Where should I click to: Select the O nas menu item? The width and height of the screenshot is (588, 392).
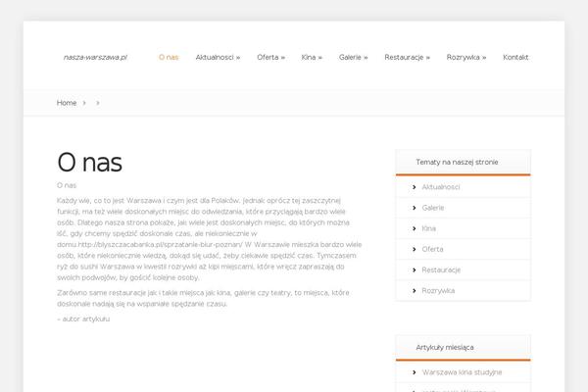(169, 58)
